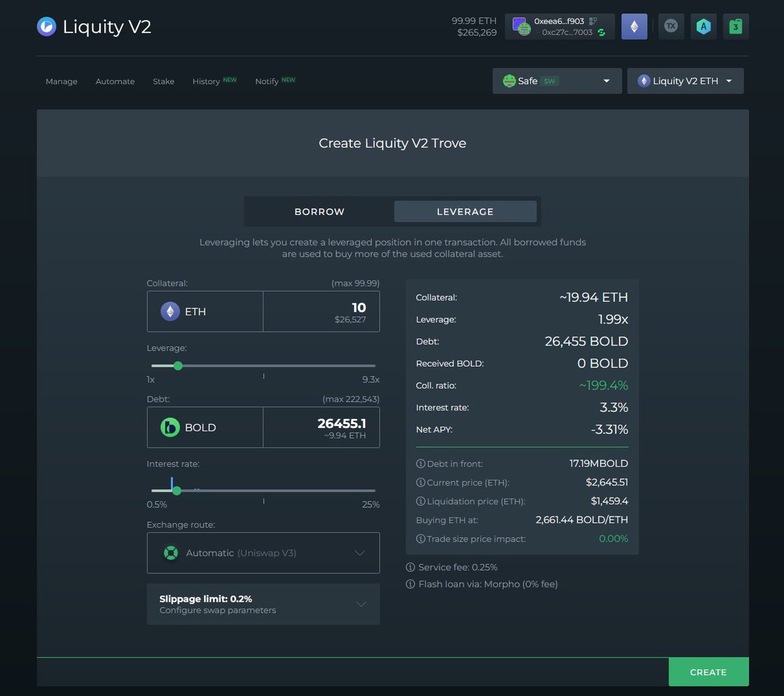Open the Manage tab

(x=61, y=82)
